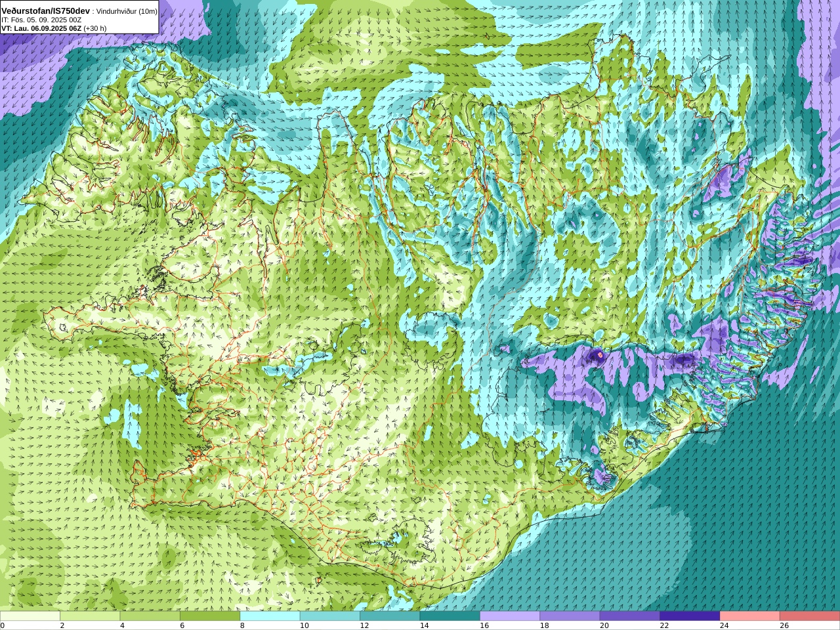Click the legend value label '20'

pyautogui.click(x=604, y=625)
